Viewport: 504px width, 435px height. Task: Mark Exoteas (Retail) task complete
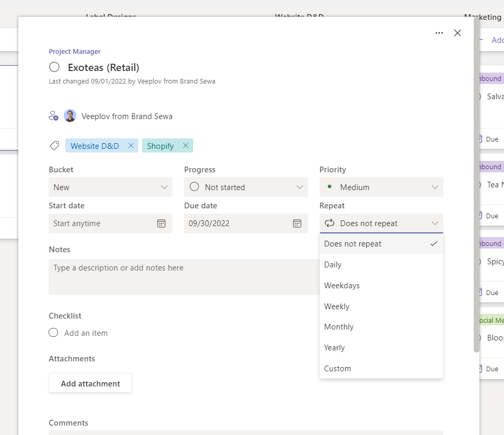coord(54,67)
